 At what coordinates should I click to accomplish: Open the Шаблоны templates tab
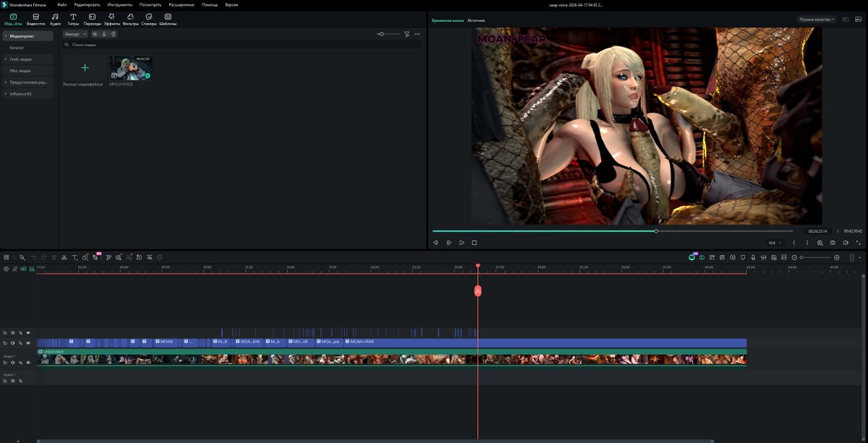(x=168, y=19)
